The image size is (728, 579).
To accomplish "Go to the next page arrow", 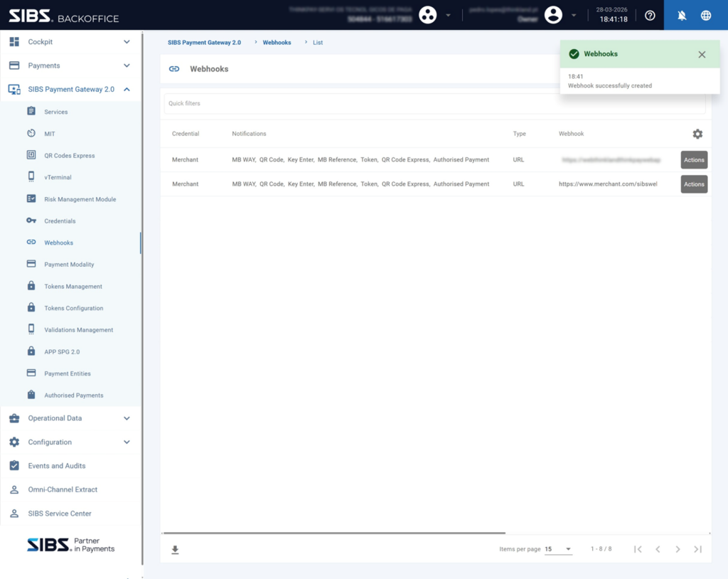I will [678, 549].
